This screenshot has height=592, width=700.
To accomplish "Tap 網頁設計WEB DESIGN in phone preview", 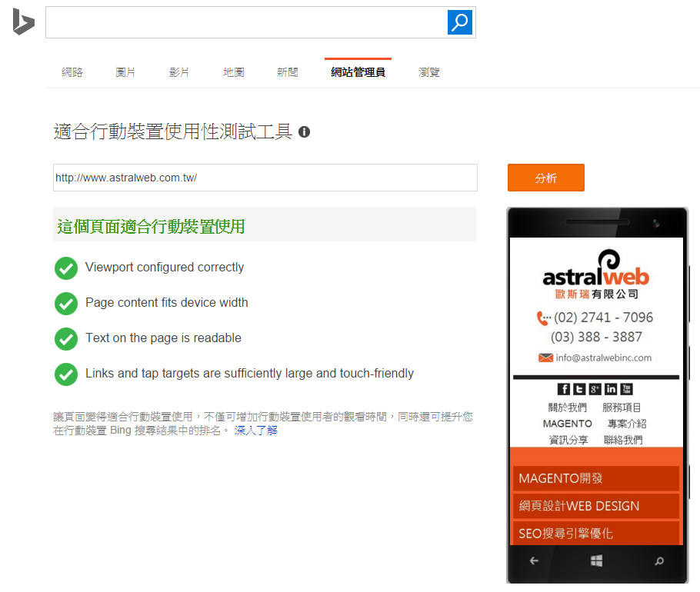I will click(x=596, y=506).
